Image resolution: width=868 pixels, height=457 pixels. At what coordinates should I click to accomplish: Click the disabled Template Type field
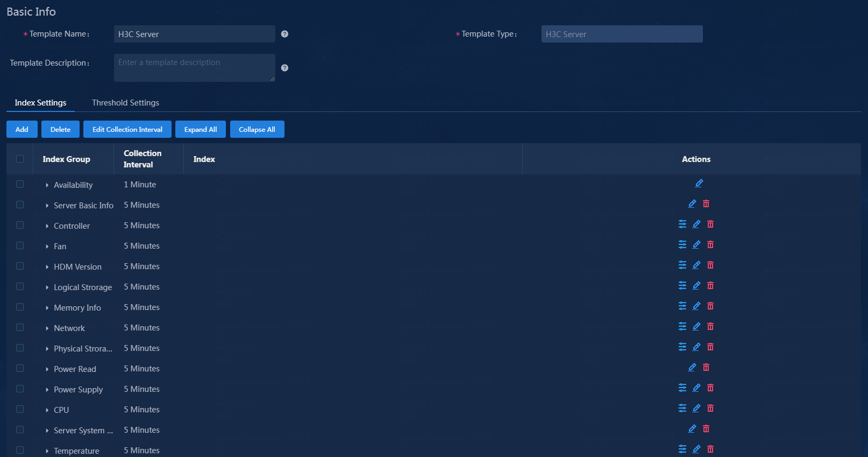pos(622,34)
